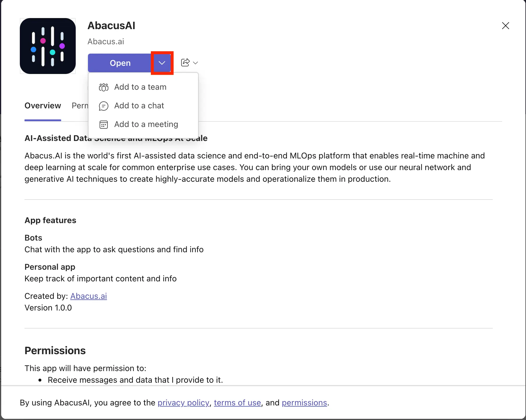
Task: Click the people icon beside Add to a team
Action: pos(104,87)
